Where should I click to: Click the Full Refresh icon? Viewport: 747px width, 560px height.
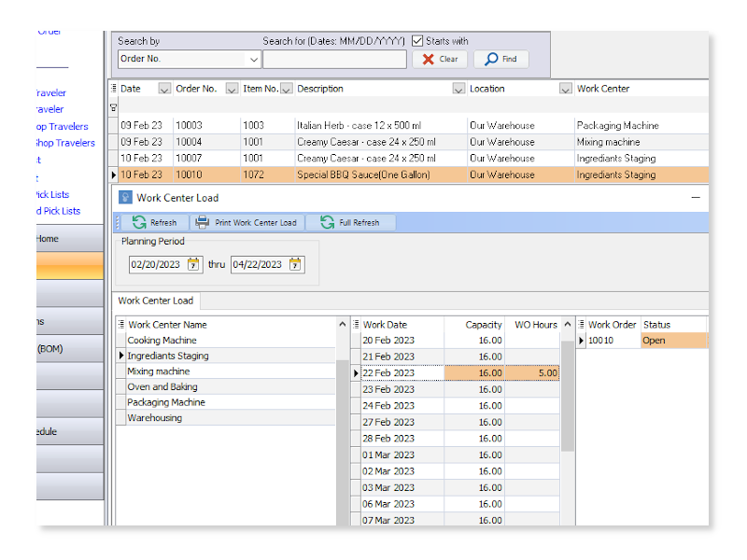tap(329, 222)
